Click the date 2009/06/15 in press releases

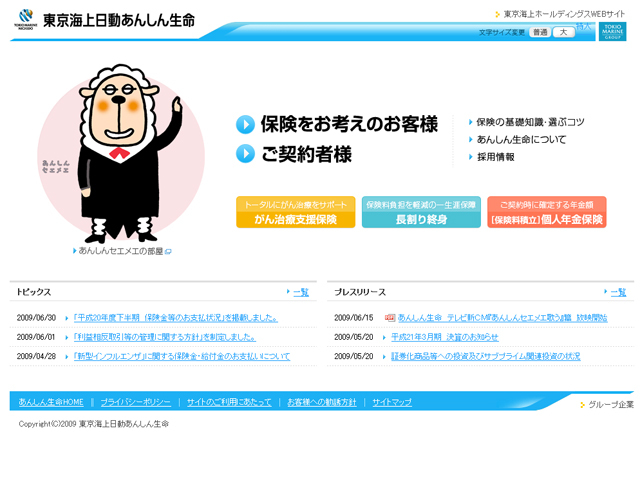tap(354, 318)
